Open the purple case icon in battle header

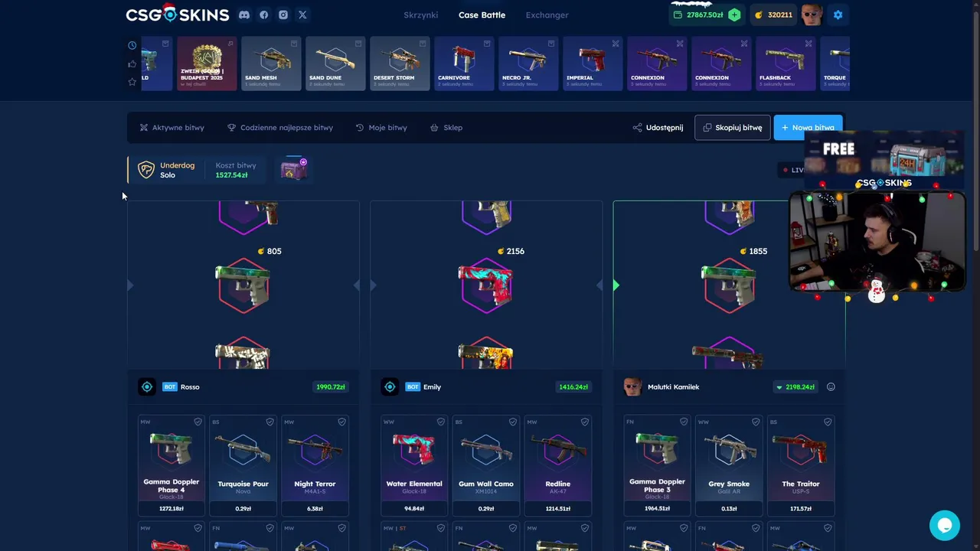click(x=294, y=169)
